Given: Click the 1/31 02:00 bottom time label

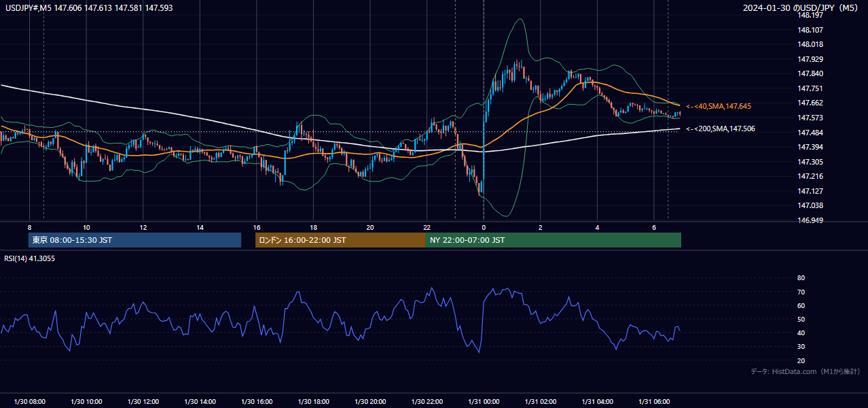Looking at the screenshot, I should pos(540,402).
